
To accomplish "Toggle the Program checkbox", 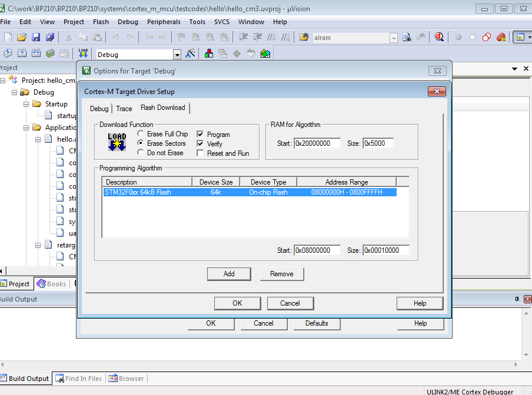I will tap(200, 134).
